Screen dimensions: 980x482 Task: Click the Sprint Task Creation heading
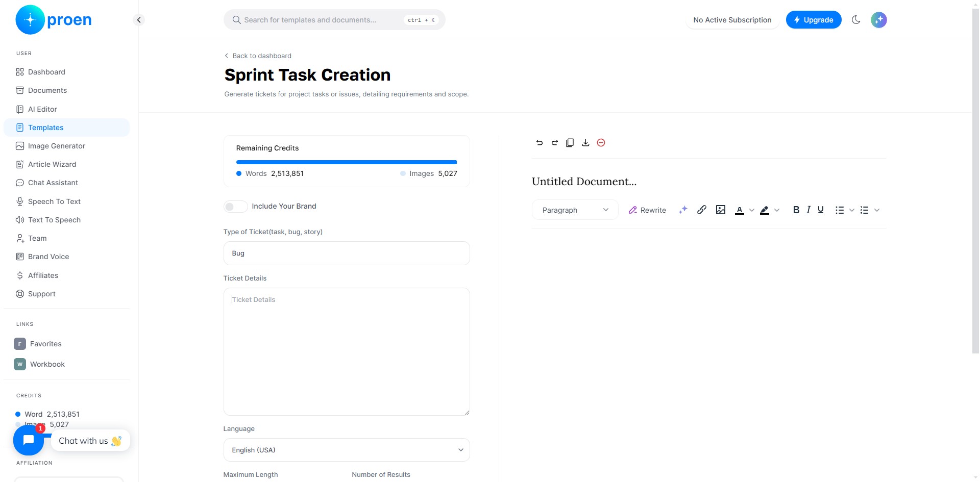(307, 75)
